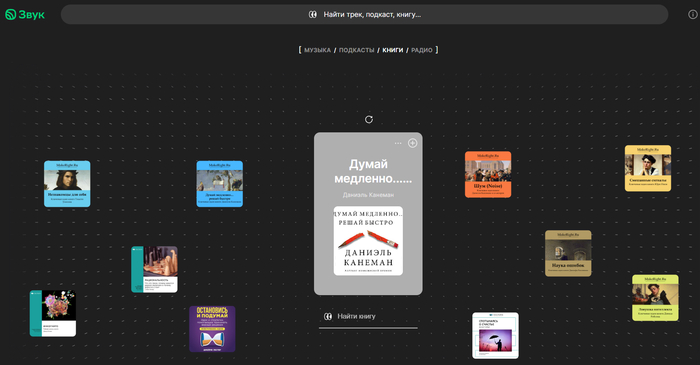
Task: Click the refresh recommendations icon
Action: tap(369, 119)
